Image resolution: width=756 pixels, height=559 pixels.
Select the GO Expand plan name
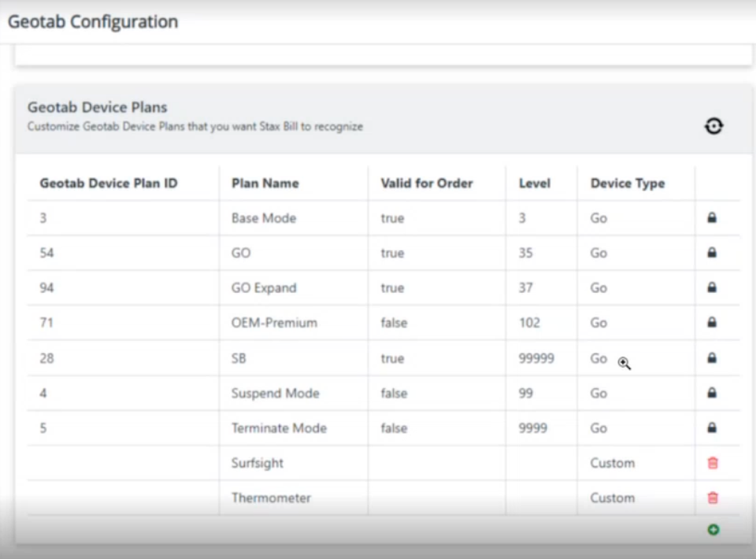tap(264, 287)
